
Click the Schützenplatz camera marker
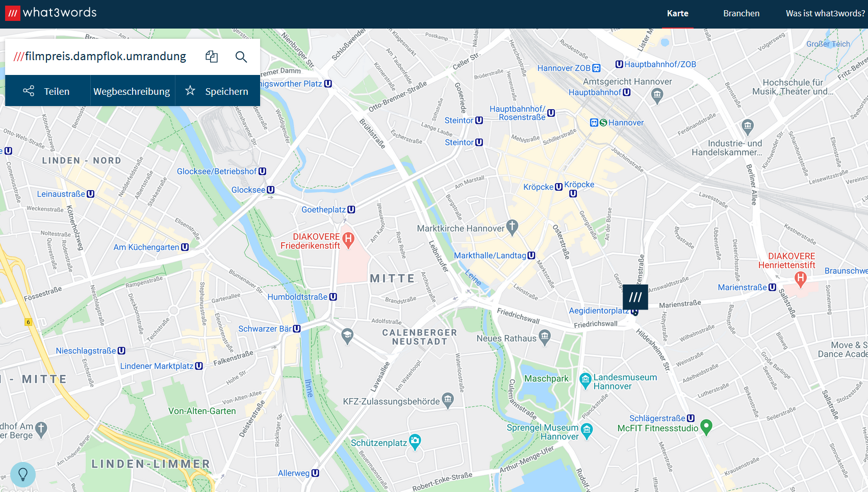click(x=415, y=441)
